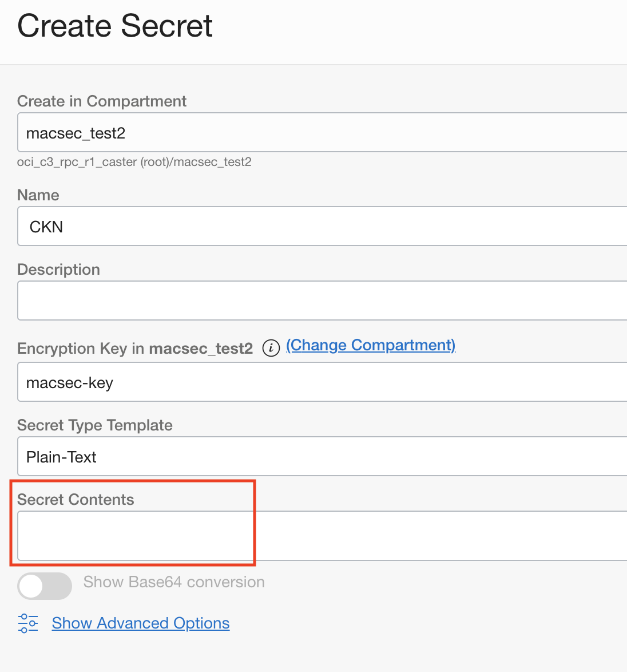Click the Secret Contents label in red rectangle
627x672 pixels.
[x=76, y=499]
